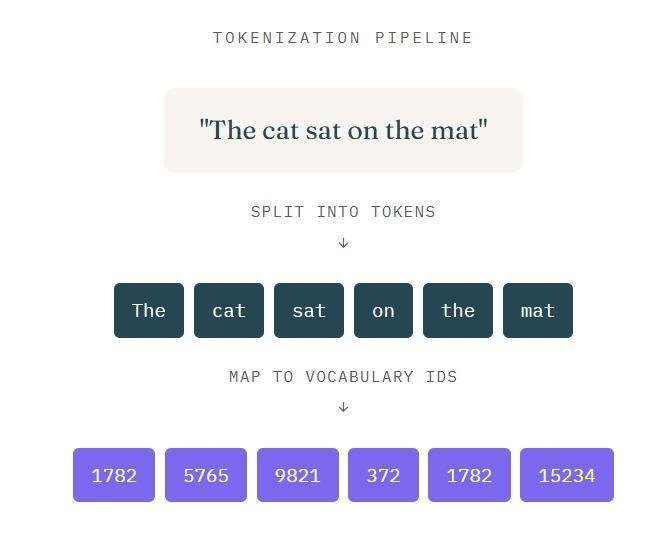Click the Tokenization Pipeline title
This screenshot has height=542, width=667.
pos(343,38)
